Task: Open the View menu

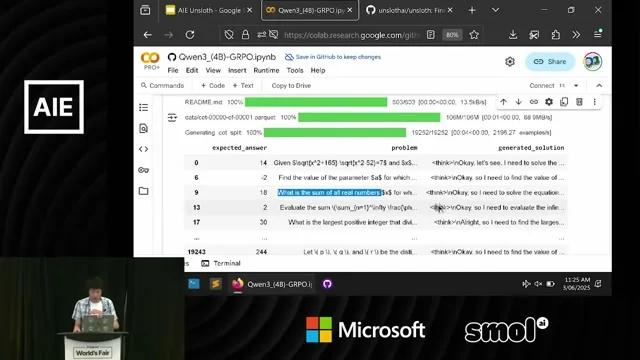Action: (x=213, y=70)
